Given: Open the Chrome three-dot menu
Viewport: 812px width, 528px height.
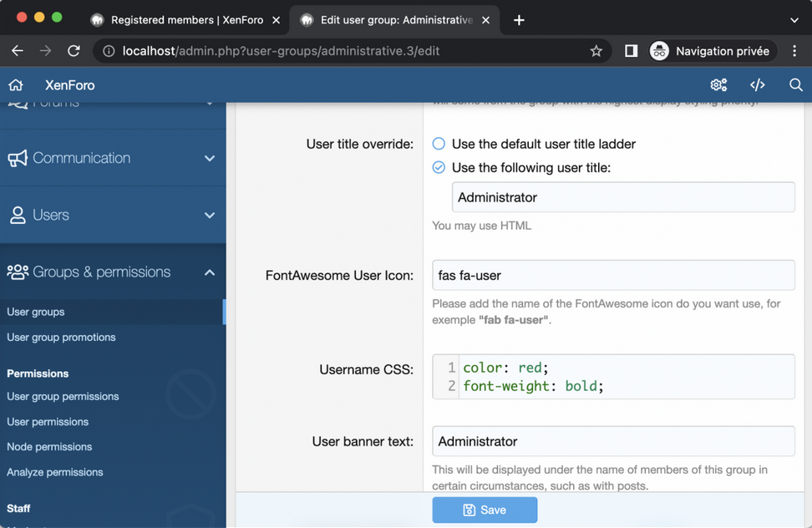Looking at the screenshot, I should [794, 51].
